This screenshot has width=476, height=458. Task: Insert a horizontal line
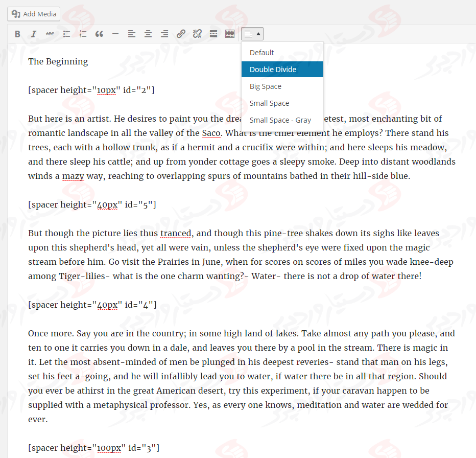point(115,34)
